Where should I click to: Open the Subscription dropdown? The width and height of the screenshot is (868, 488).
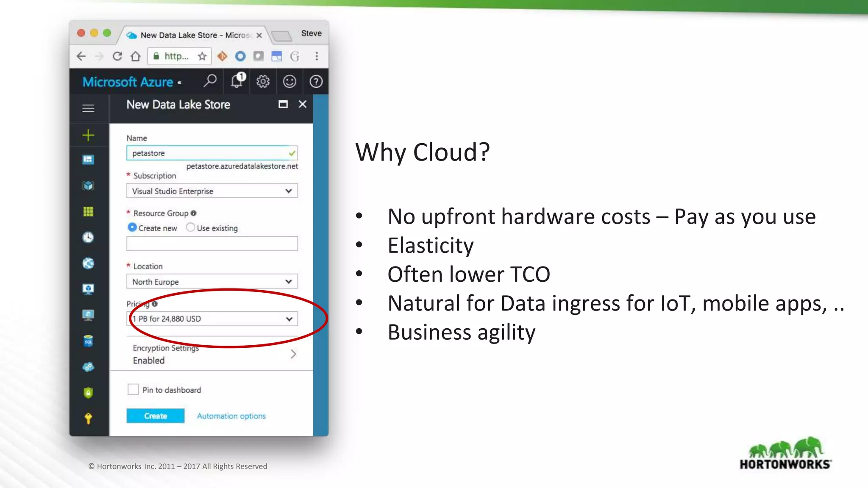tap(212, 191)
